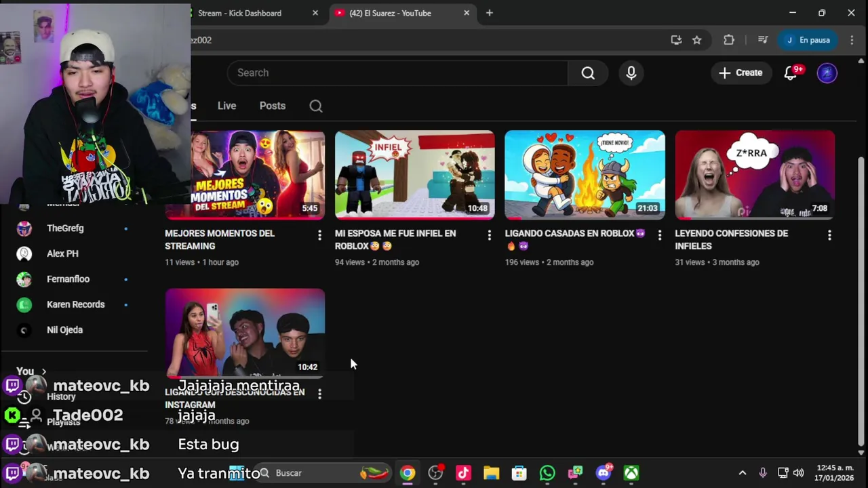Click the taskbar microphone tray icon
The height and width of the screenshot is (488, 868).
tap(763, 473)
